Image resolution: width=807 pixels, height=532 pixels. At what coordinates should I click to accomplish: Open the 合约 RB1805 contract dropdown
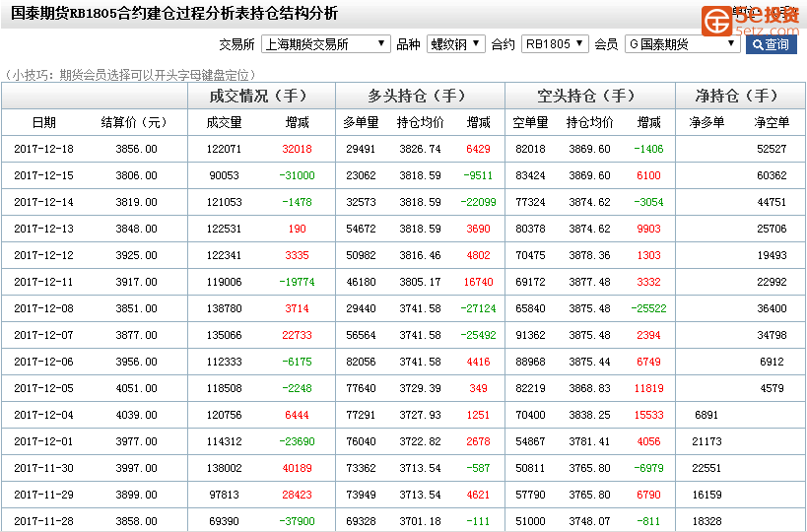(555, 44)
